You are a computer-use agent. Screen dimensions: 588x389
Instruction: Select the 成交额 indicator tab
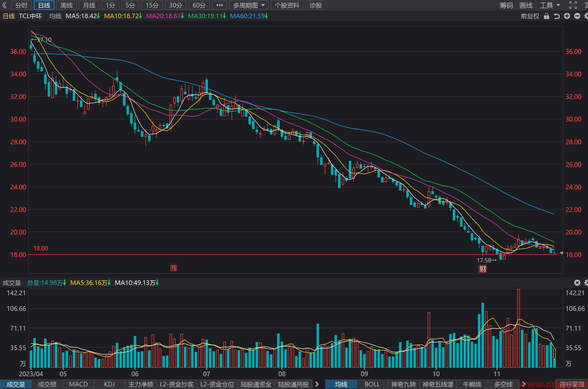(x=47, y=384)
